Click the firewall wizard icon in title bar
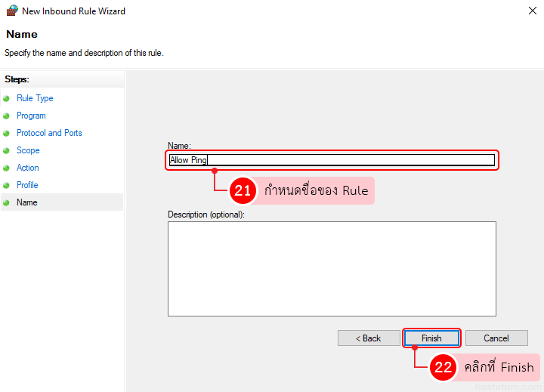This screenshot has width=544, height=392. tap(11, 11)
